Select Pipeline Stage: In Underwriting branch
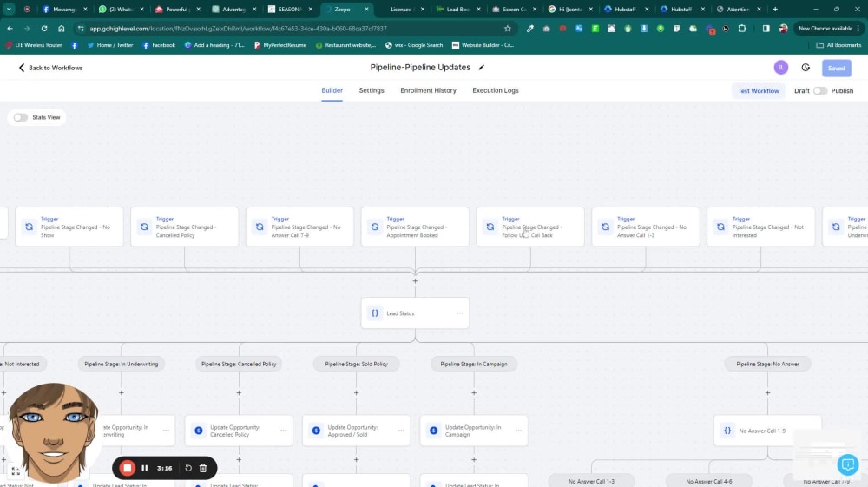This screenshot has width=868, height=487. pyautogui.click(x=122, y=364)
